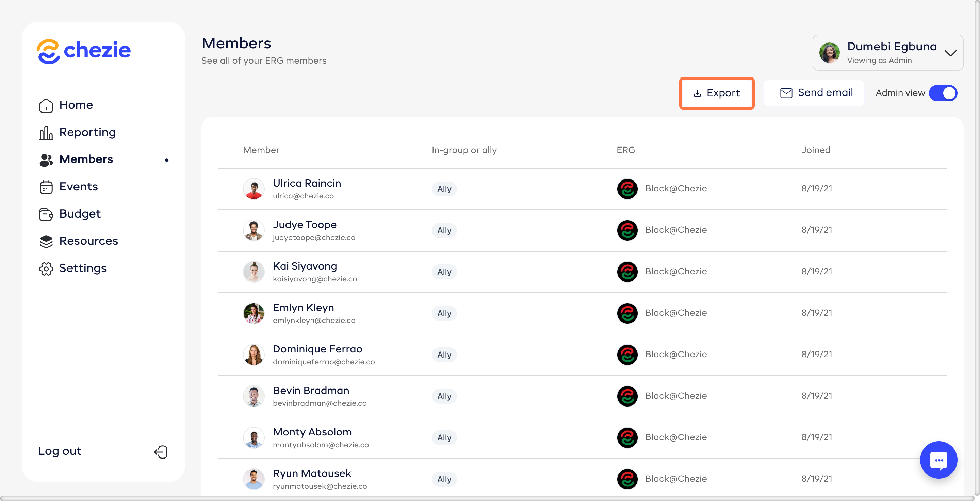Open the Member column header options

[x=261, y=150]
